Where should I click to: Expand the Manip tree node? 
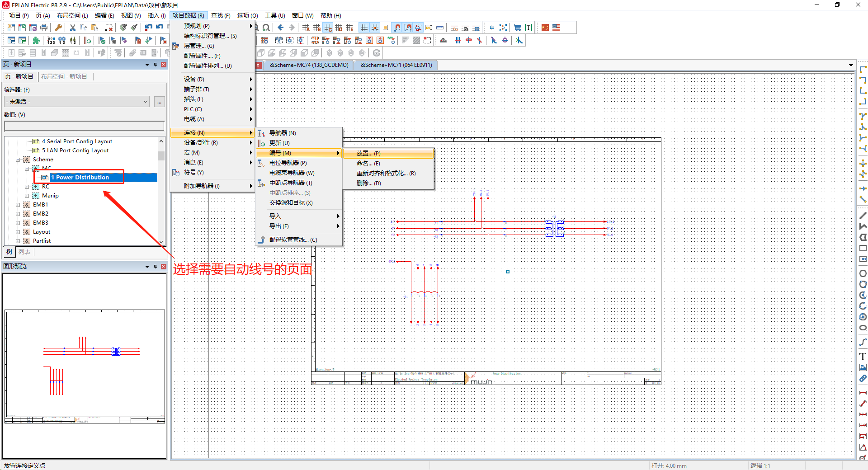27,196
